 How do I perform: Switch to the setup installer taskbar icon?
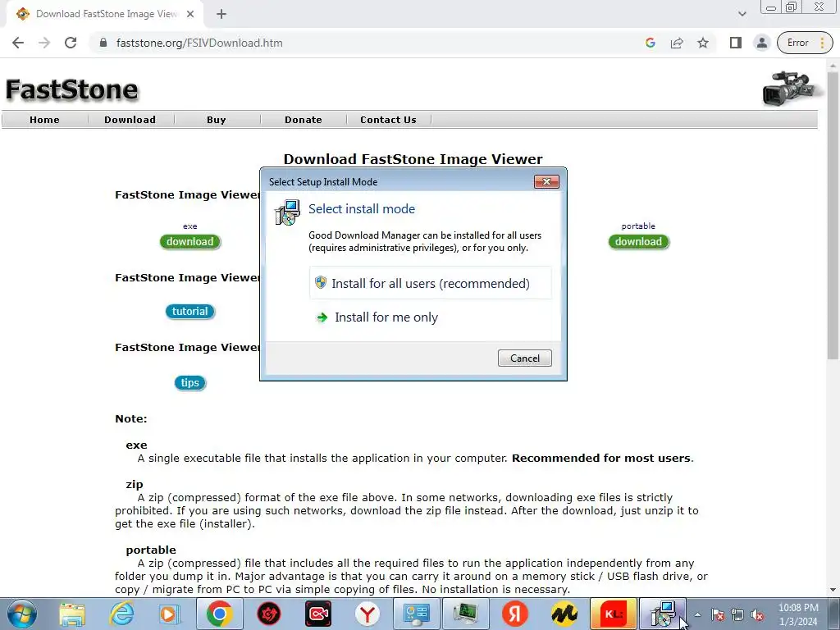663,614
